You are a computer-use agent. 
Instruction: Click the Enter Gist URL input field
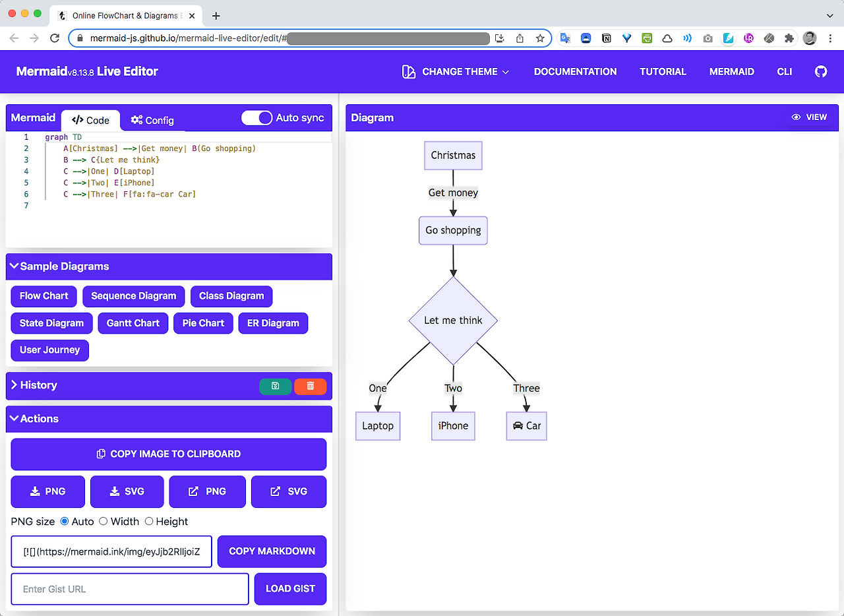point(129,589)
